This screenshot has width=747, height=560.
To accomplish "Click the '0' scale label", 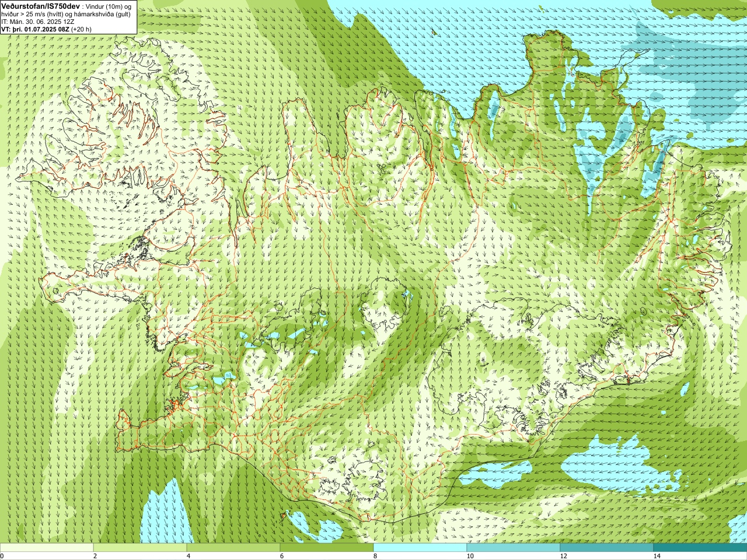I will [2, 556].
